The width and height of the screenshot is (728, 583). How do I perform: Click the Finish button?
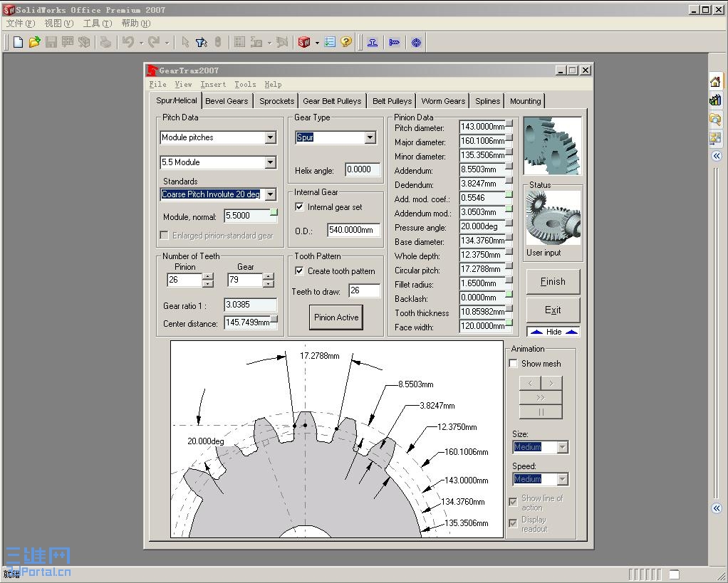point(553,281)
